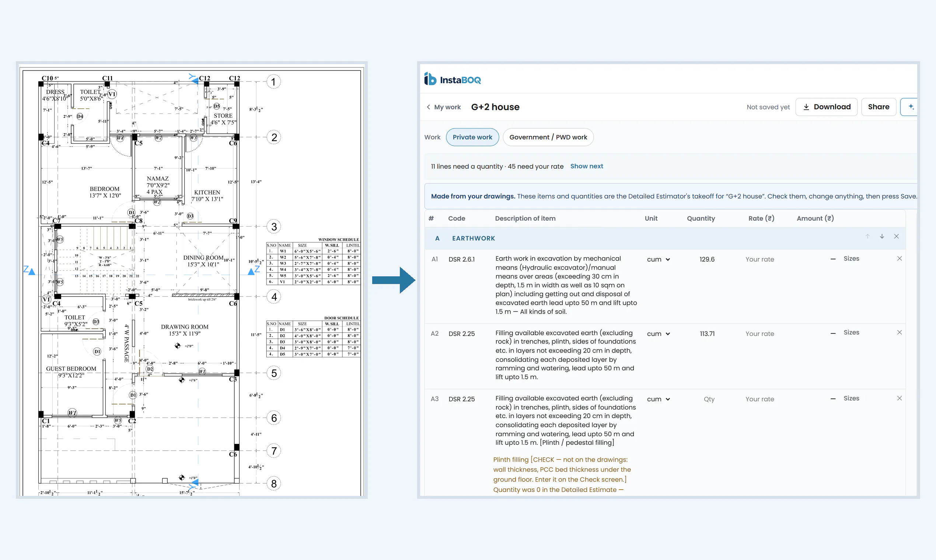Open Sizes for item A1
This screenshot has width=936, height=560.
(x=851, y=259)
